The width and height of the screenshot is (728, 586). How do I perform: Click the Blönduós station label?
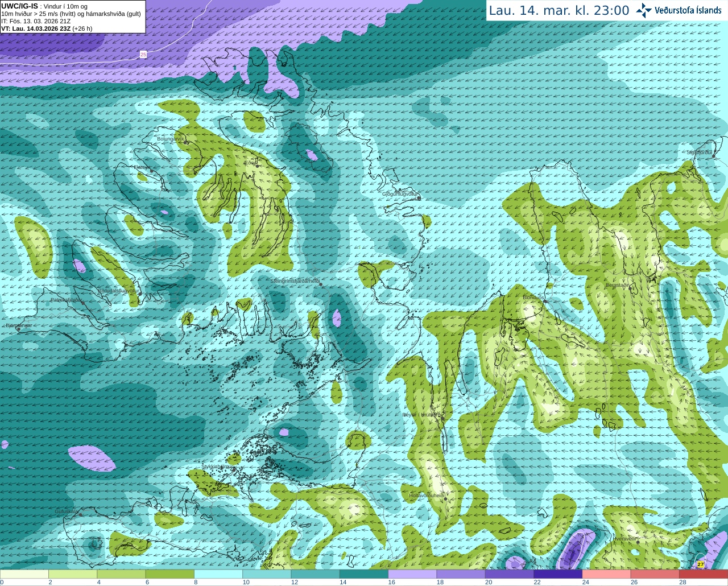(533, 298)
